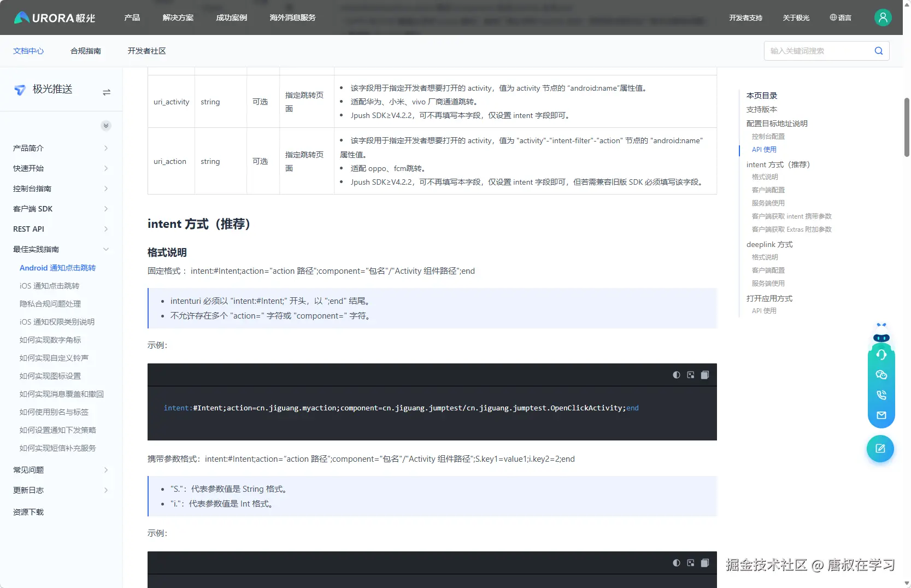Open the feedback edit floating button

pos(880,449)
